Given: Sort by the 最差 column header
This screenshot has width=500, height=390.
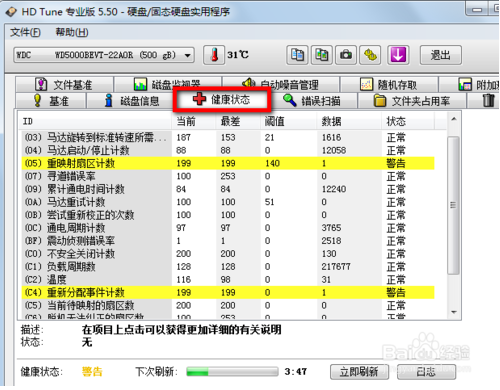Looking at the screenshot, I should pyautogui.click(x=238, y=121).
